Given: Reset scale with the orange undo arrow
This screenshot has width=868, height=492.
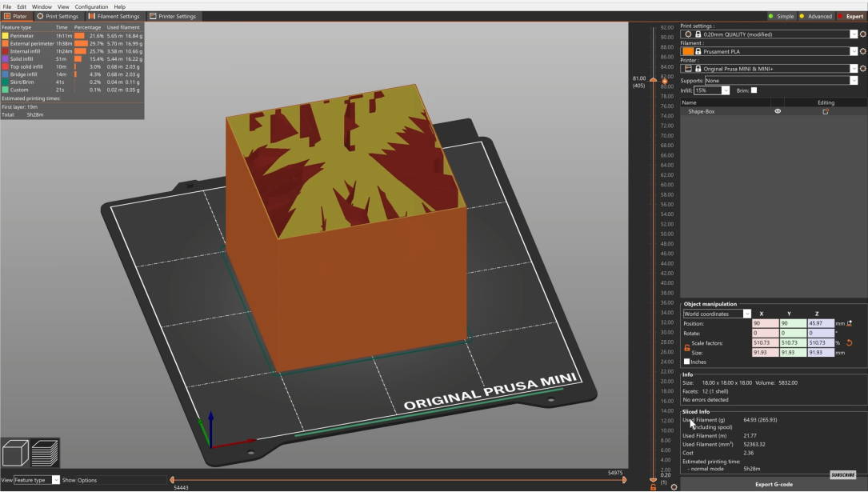Looking at the screenshot, I should (849, 343).
